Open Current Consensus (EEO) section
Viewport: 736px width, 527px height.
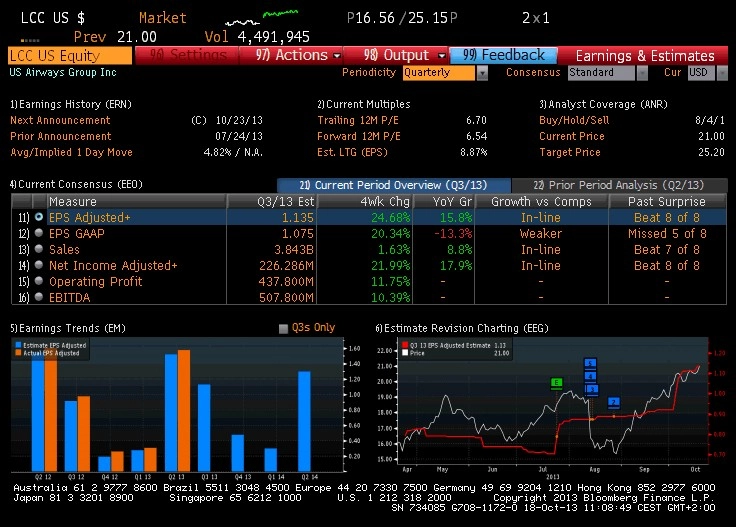tap(76, 184)
